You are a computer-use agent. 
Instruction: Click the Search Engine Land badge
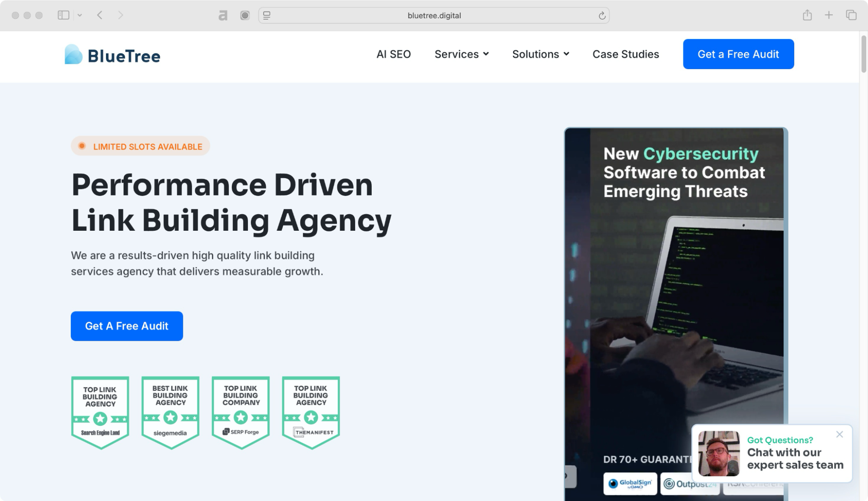(100, 412)
